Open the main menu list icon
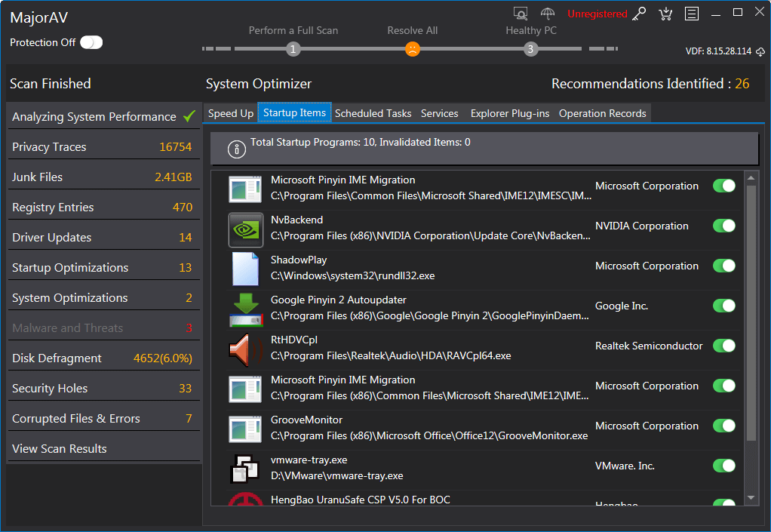 [x=691, y=14]
